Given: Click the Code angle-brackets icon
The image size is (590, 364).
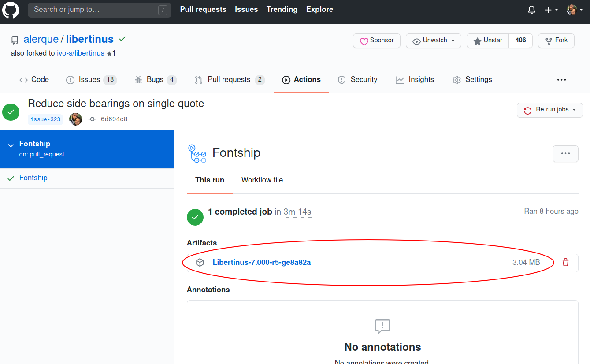Looking at the screenshot, I should click(24, 80).
